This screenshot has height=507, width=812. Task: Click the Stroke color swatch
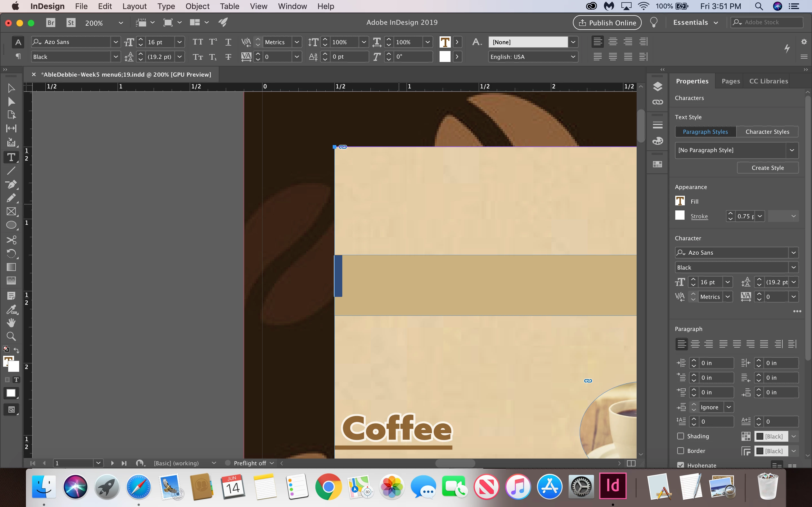(680, 215)
